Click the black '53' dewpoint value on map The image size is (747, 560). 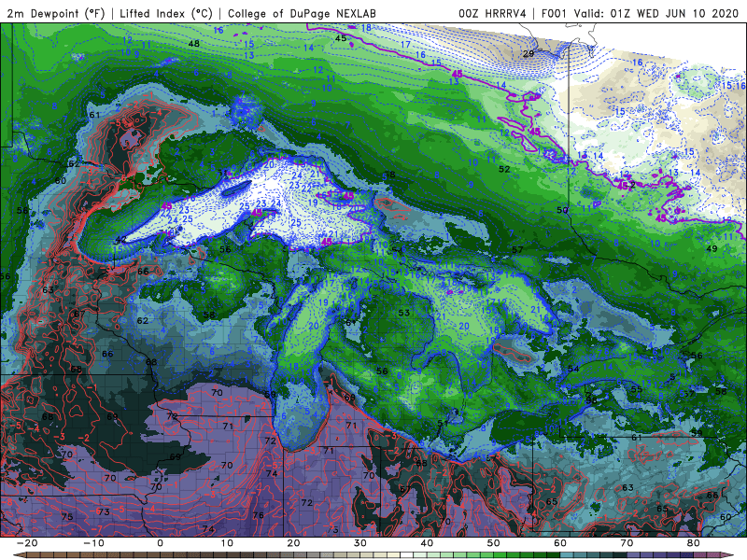(403, 313)
